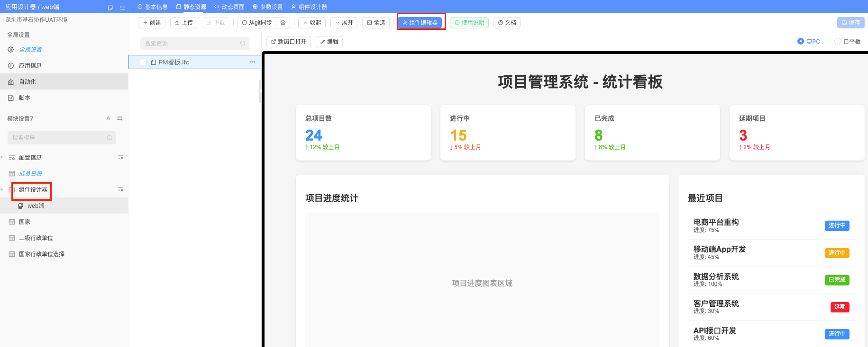Click the add-list icon beside 模块设置7
Screen dimensions: 868x347
pos(120,118)
